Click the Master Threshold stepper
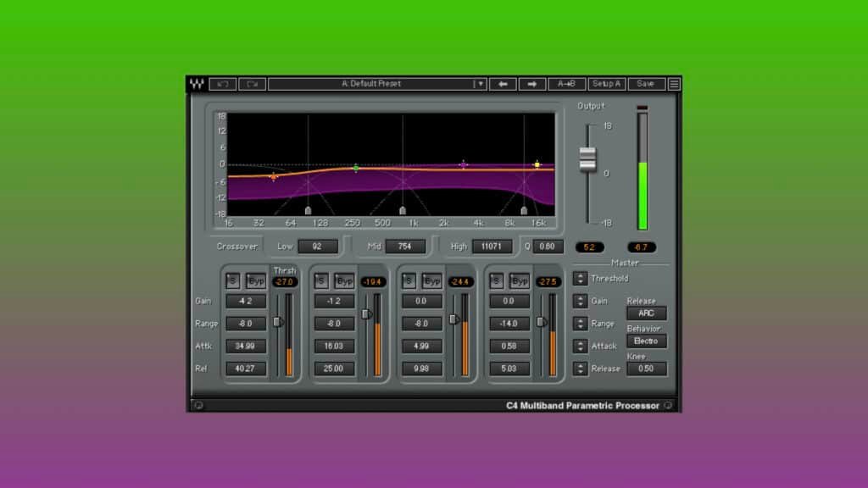The width and height of the screenshot is (868, 488). click(580, 278)
